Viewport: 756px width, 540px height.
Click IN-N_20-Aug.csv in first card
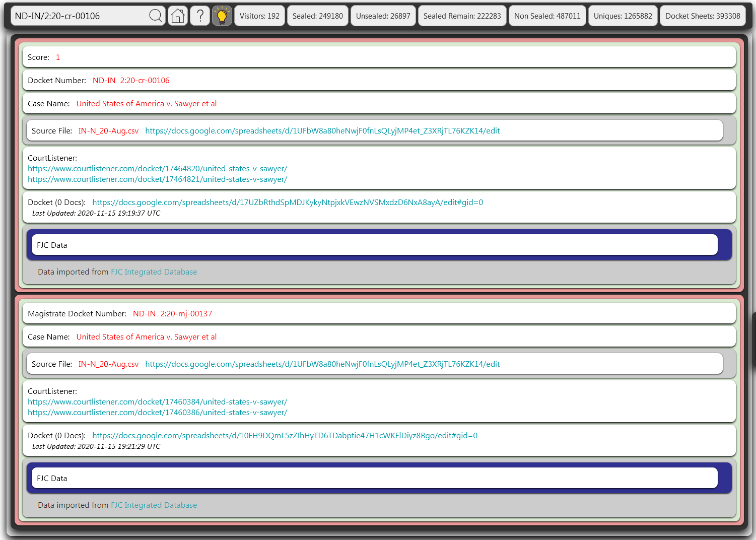click(x=108, y=131)
